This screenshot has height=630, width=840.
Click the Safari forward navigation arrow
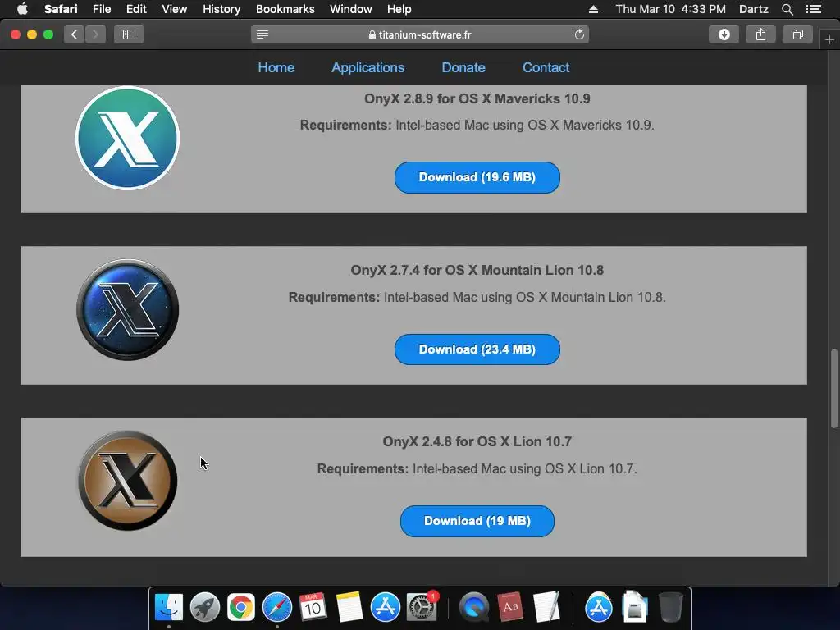(x=95, y=34)
